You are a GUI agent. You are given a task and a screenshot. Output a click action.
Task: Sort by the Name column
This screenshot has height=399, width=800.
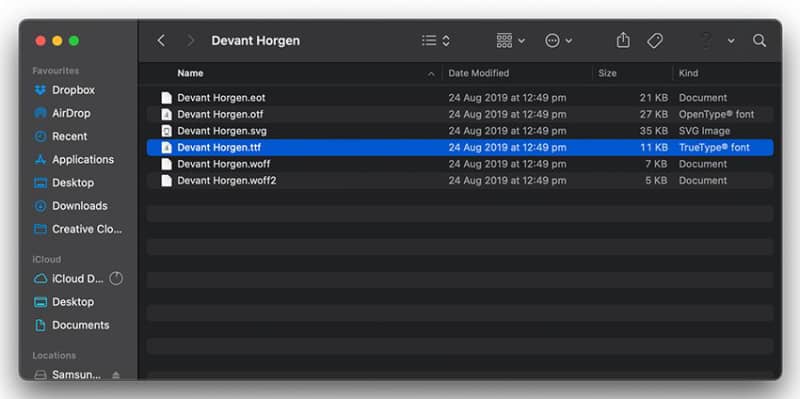point(190,73)
